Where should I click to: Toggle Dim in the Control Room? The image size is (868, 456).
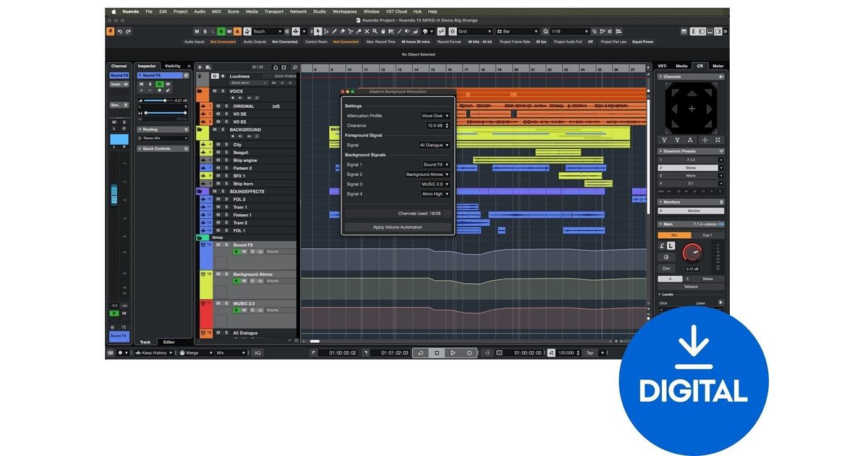click(x=665, y=269)
